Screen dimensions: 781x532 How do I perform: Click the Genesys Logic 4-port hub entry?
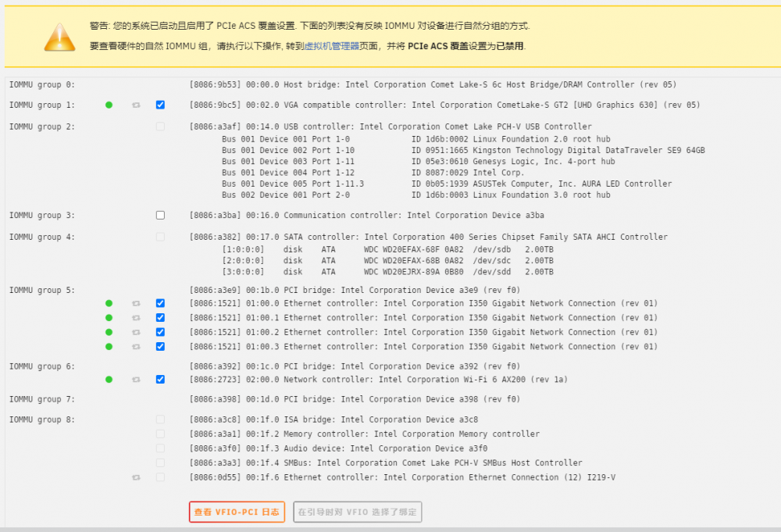(419, 162)
